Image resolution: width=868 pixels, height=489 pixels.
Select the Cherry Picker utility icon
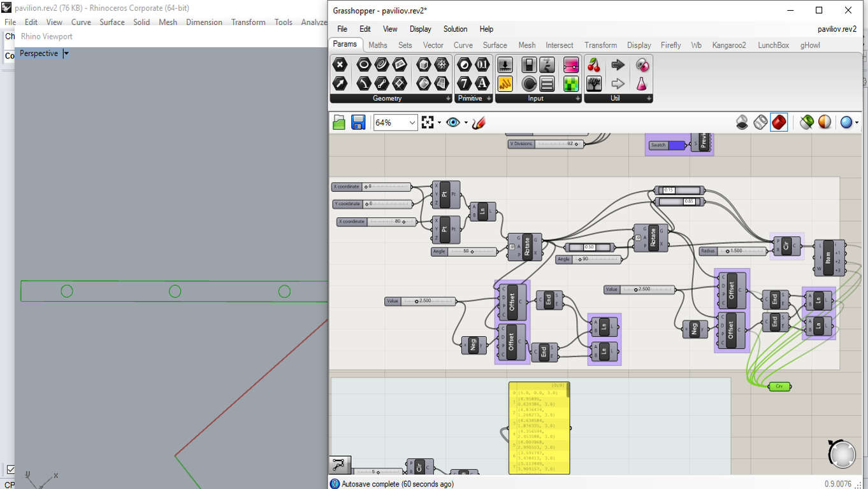click(594, 64)
